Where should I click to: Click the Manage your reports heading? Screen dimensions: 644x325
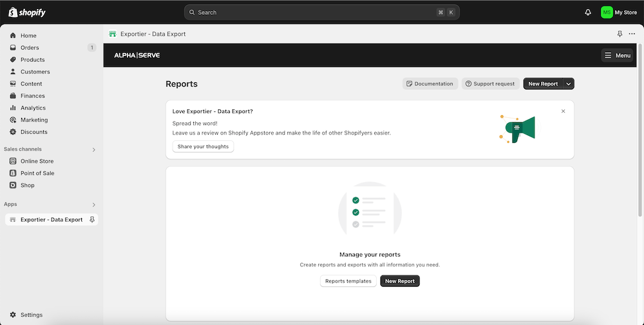370,254
